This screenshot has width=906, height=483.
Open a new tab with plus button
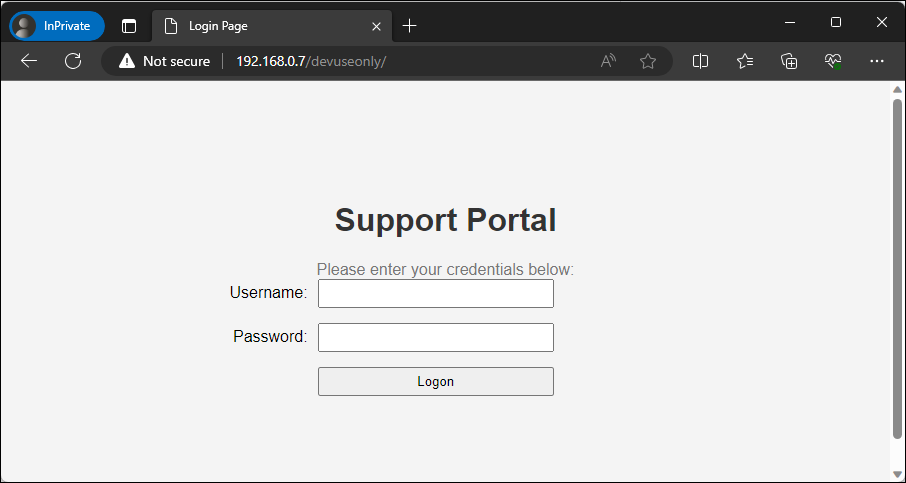coord(409,25)
